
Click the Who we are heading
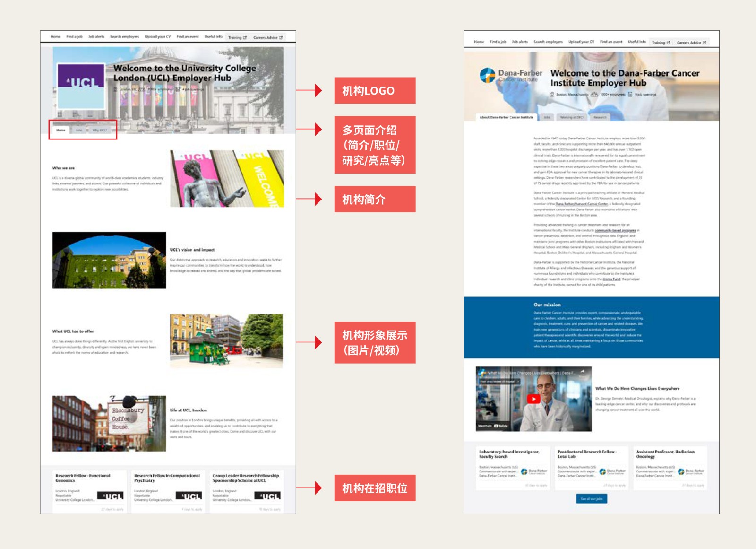[63, 168]
